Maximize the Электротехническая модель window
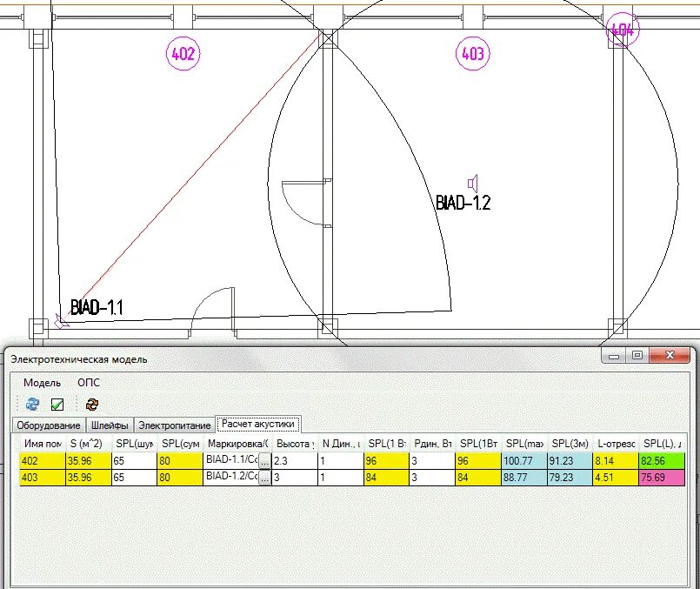 [637, 356]
